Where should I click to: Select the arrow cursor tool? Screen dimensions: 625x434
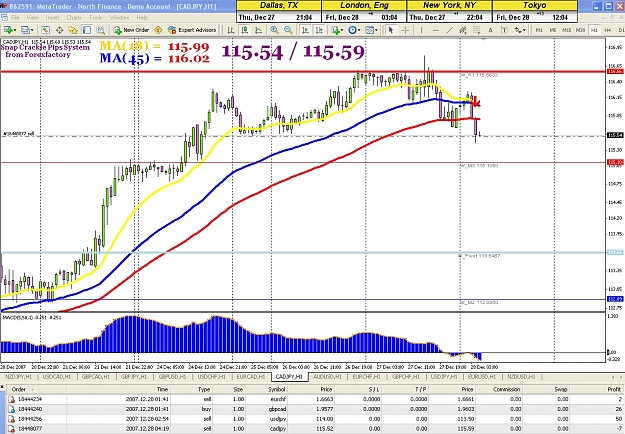click(x=391, y=30)
